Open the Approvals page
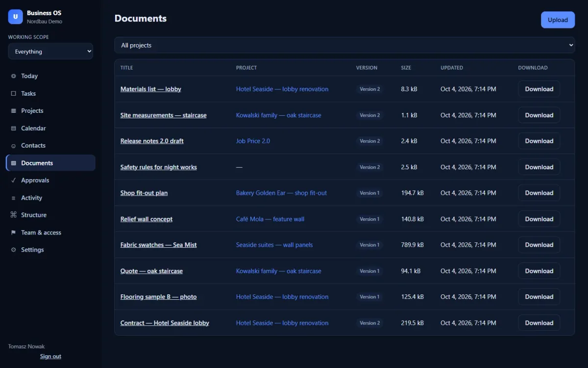Screen dimensions: 588x368 tap(50, 180)
